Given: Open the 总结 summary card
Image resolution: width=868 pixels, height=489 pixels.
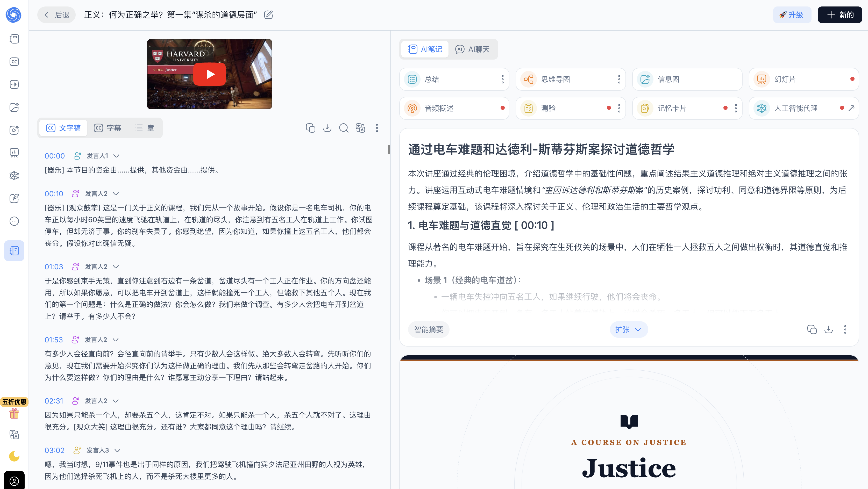Looking at the screenshot, I should (454, 80).
